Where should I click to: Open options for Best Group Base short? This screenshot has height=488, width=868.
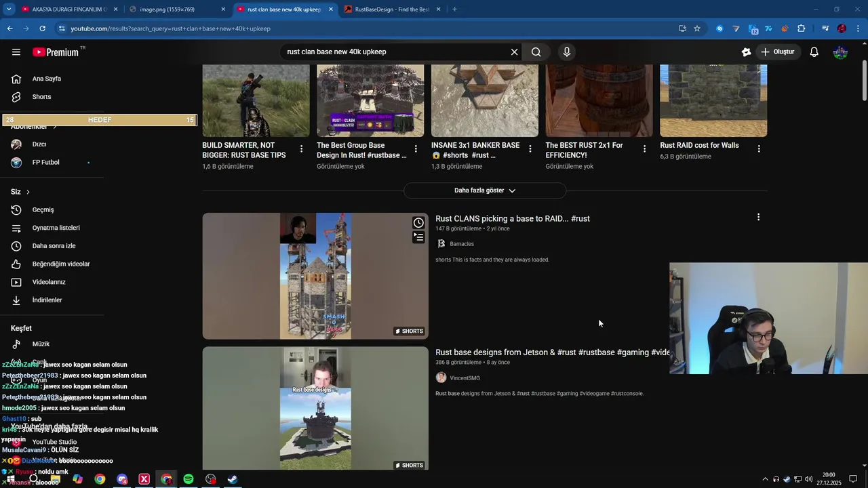coord(416,149)
